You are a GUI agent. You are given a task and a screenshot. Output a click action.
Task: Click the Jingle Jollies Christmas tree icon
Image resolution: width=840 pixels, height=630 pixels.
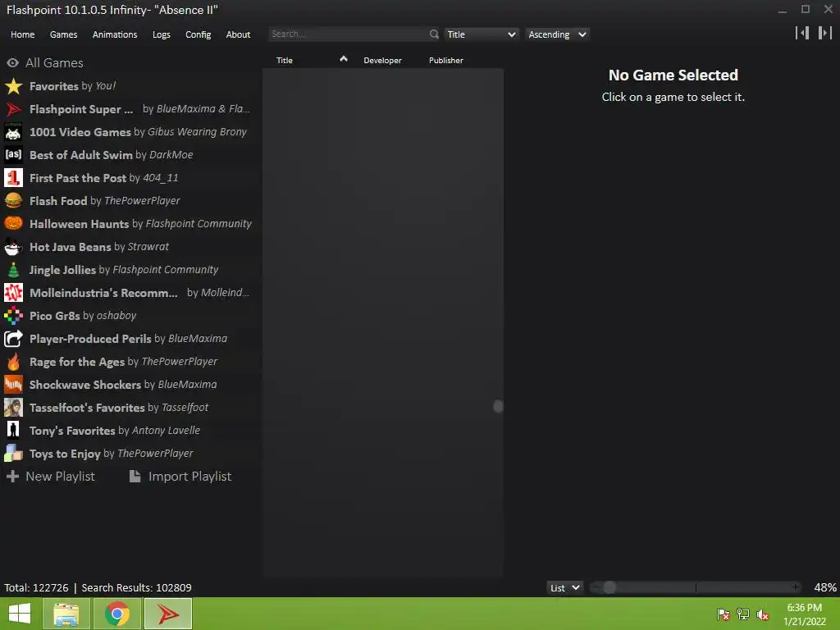[x=13, y=270]
